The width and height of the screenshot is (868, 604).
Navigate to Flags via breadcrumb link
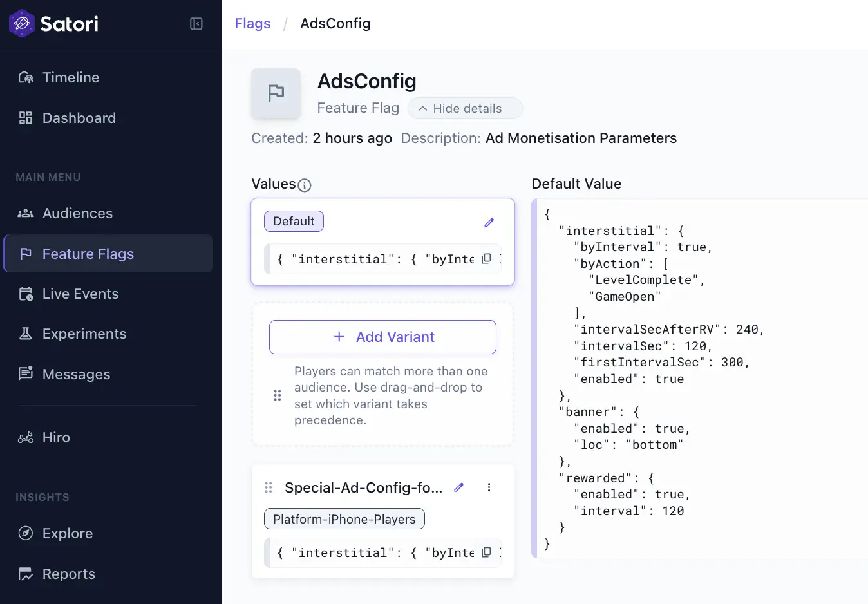(252, 23)
